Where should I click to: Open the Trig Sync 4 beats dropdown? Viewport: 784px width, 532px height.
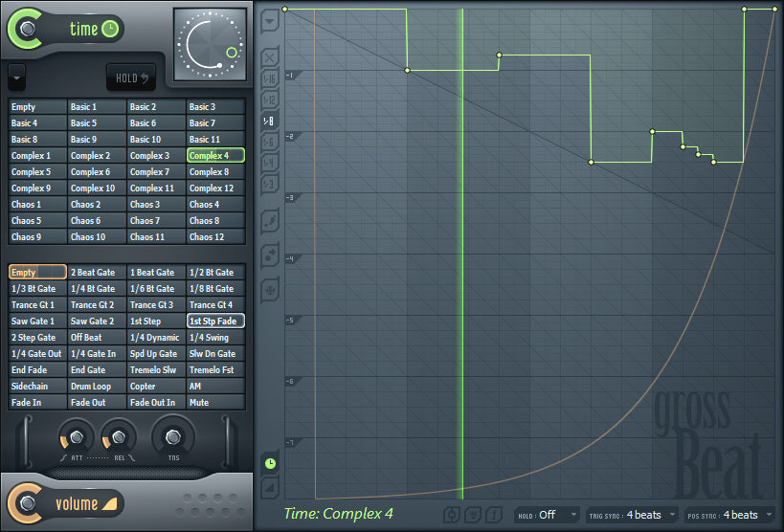point(633,515)
